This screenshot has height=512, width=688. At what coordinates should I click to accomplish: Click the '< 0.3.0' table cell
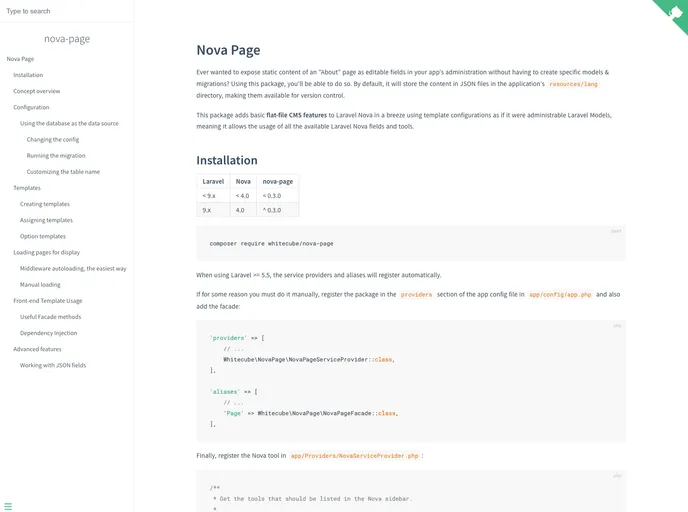(278, 196)
